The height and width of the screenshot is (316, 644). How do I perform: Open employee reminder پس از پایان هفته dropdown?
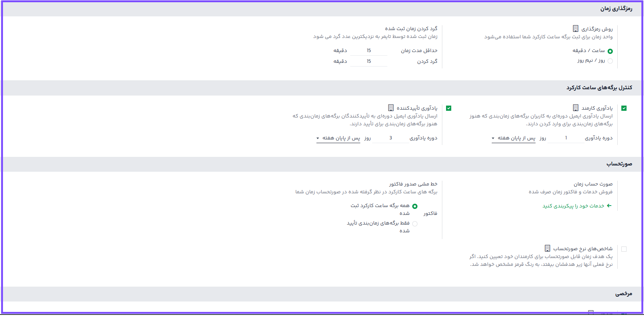click(x=514, y=138)
